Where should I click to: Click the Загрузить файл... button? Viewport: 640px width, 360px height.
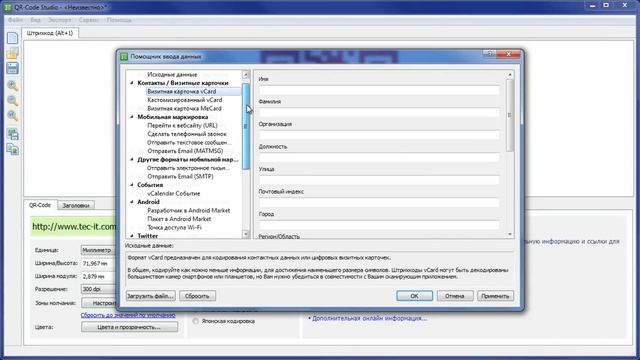coord(151,296)
